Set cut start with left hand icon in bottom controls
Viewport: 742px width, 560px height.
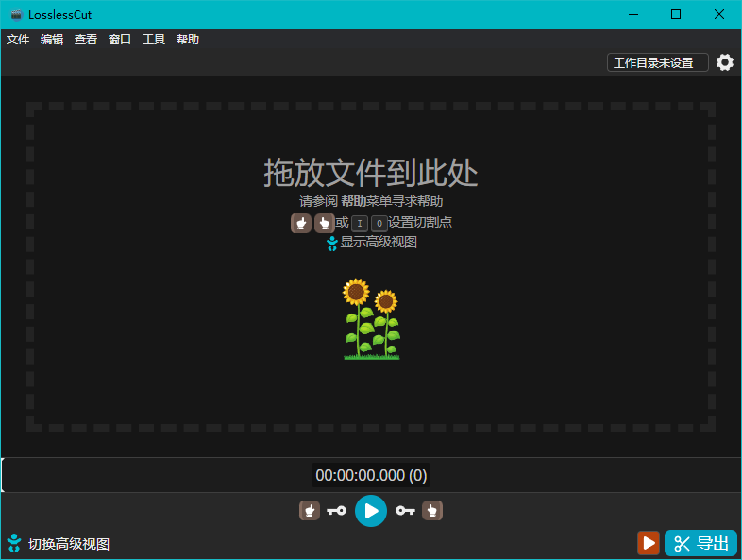(x=309, y=511)
